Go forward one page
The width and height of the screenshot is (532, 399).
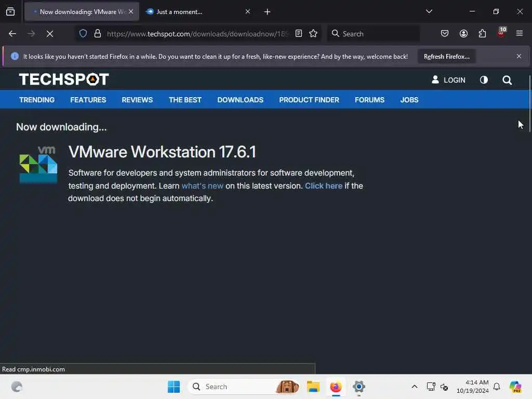pos(31,34)
